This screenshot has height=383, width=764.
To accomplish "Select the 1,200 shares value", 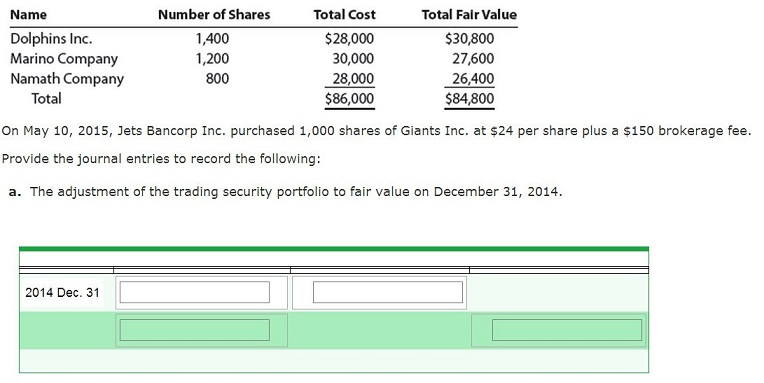I will (212, 58).
